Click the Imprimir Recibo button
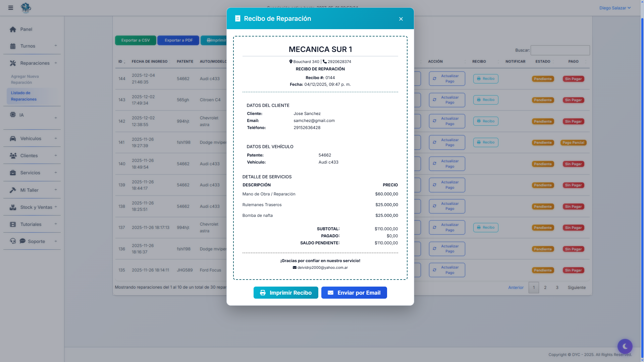Image resolution: width=644 pixels, height=362 pixels. click(286, 293)
